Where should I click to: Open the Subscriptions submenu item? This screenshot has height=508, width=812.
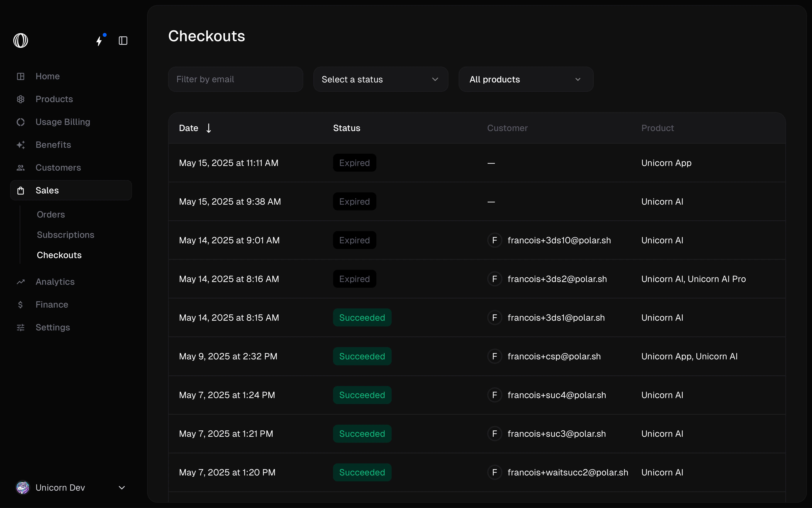(66, 234)
